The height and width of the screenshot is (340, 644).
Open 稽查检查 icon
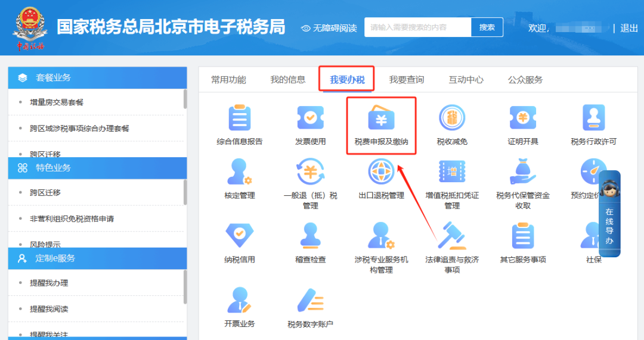pos(310,236)
